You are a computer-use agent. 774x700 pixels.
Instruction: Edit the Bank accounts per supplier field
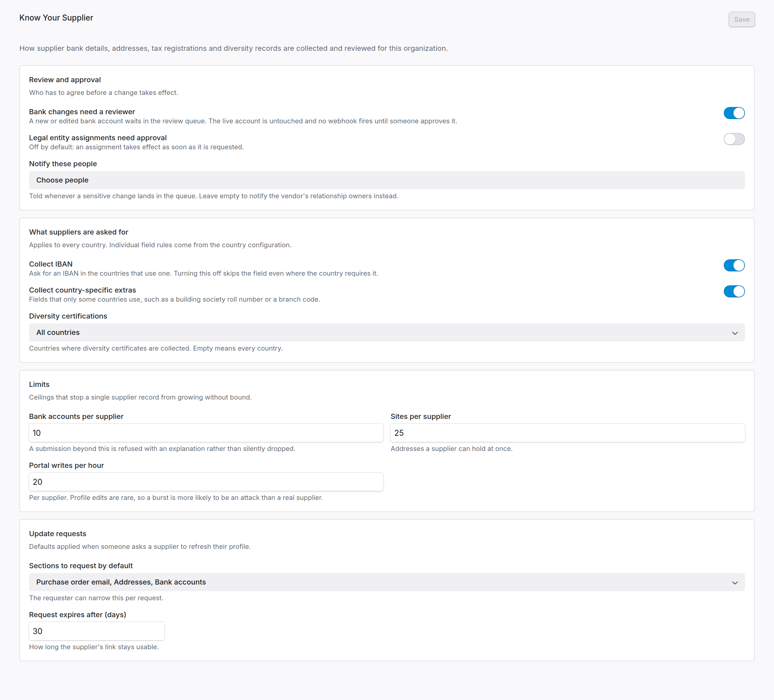pyautogui.click(x=206, y=433)
